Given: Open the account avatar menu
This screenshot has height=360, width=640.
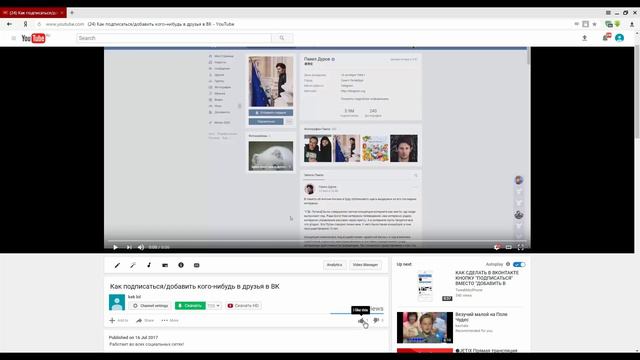Looking at the screenshot, I should [x=620, y=38].
